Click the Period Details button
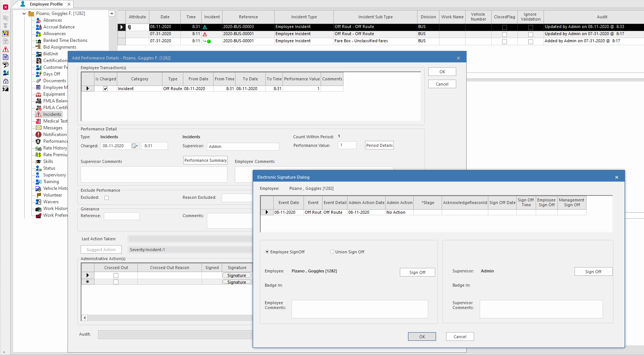 point(379,145)
